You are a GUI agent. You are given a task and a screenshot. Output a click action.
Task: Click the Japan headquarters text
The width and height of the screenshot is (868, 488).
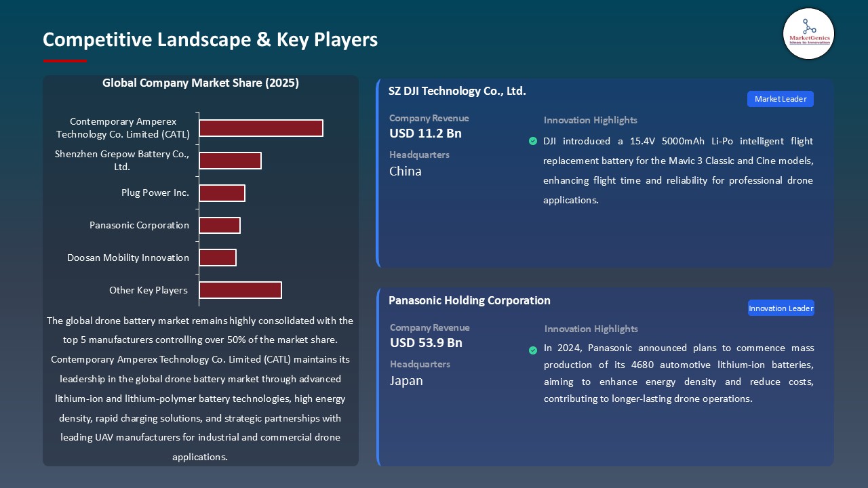click(406, 381)
